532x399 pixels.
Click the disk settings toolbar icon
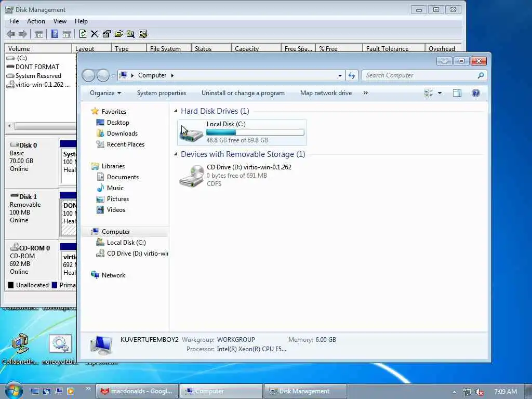pos(143,34)
